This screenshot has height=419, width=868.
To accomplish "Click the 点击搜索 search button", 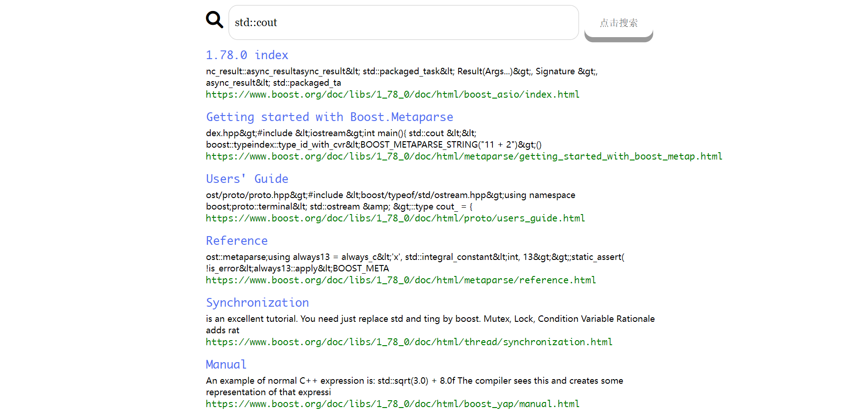I will click(618, 23).
